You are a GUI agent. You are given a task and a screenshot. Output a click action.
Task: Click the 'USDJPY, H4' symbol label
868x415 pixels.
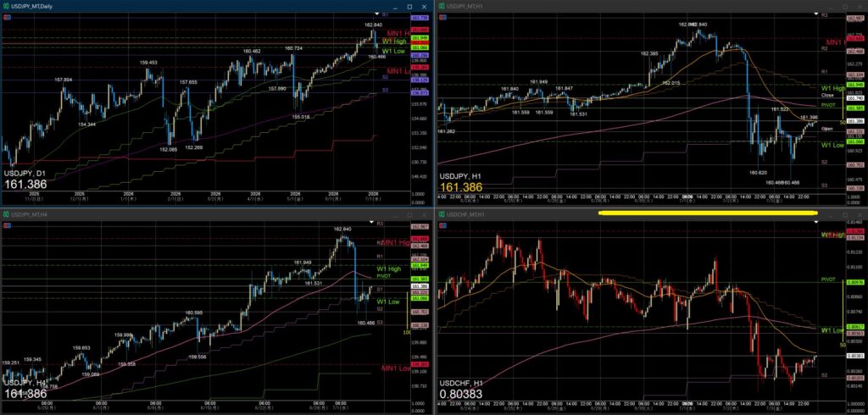click(25, 383)
